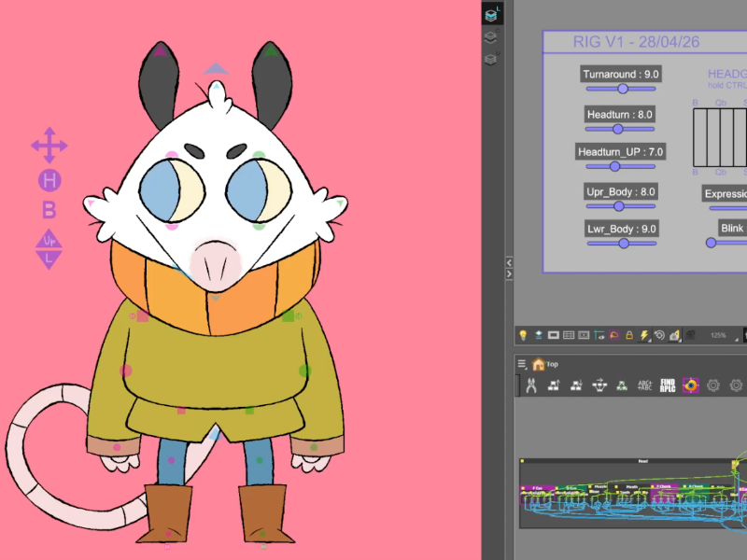Click the Turnaround : 9.0 label

coord(621,75)
